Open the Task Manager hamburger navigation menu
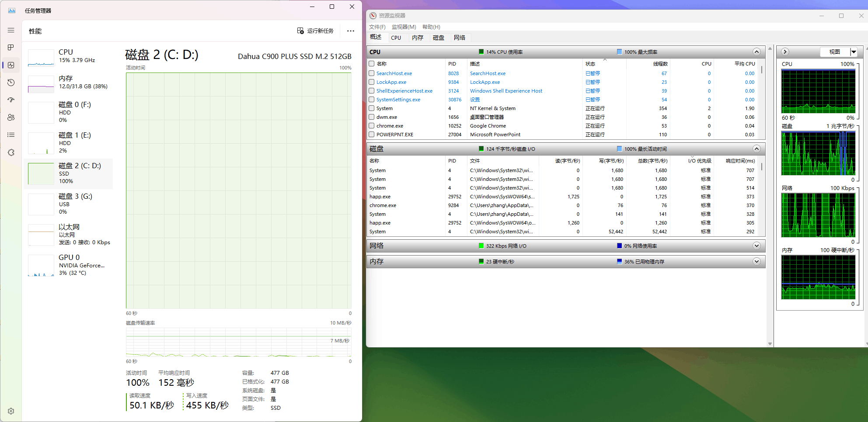The image size is (868, 422). 11,30
